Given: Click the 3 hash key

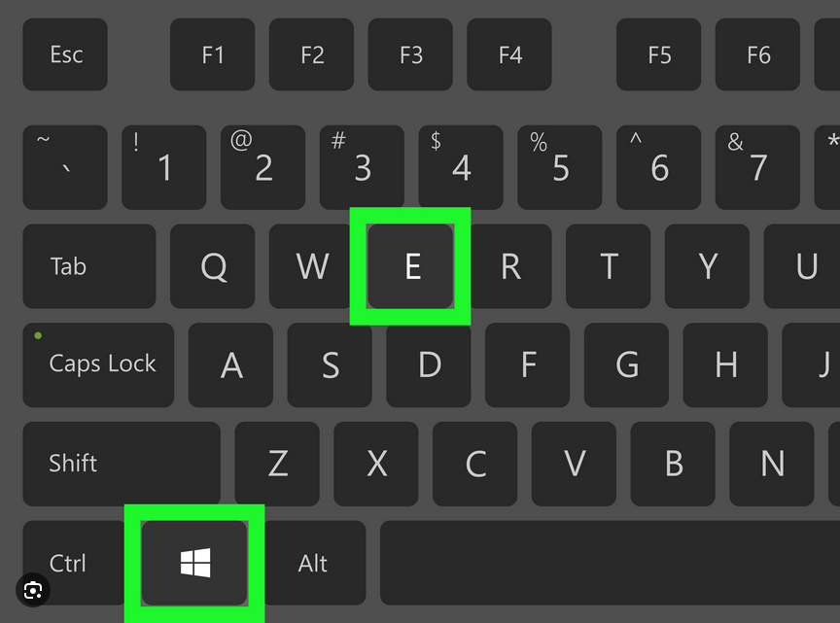Looking at the screenshot, I should tap(362, 167).
